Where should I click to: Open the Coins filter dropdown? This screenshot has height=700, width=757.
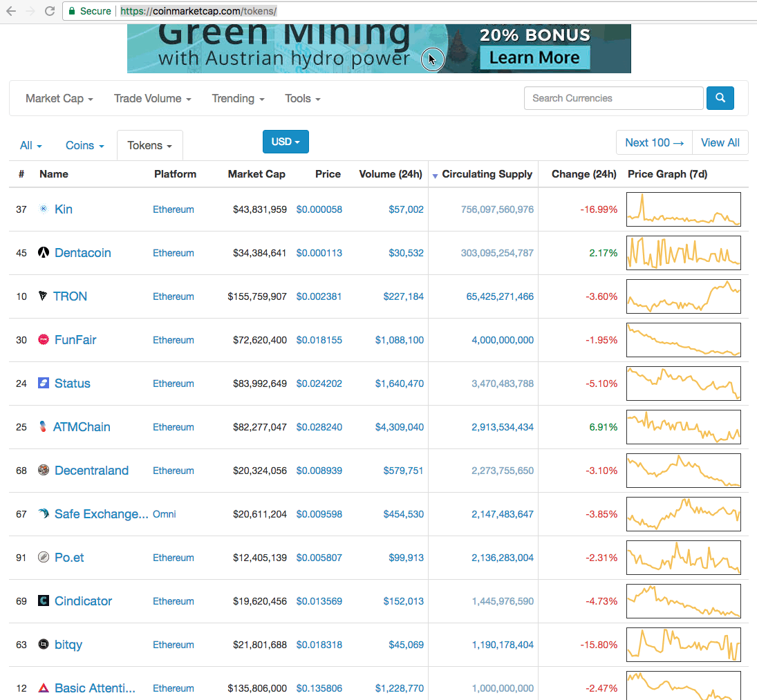tap(85, 145)
